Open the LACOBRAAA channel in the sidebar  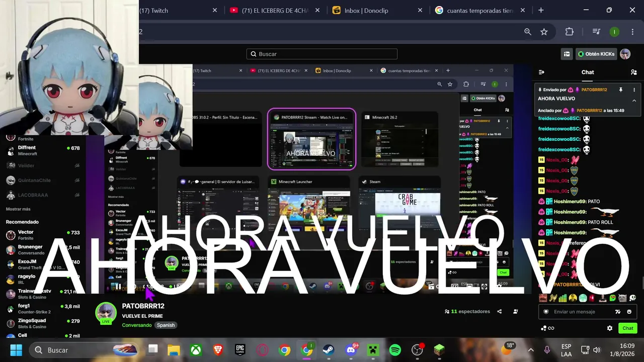[43, 195]
